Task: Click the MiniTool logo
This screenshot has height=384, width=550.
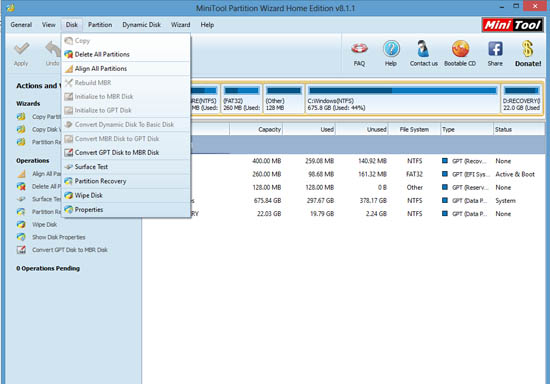Action: [512, 25]
